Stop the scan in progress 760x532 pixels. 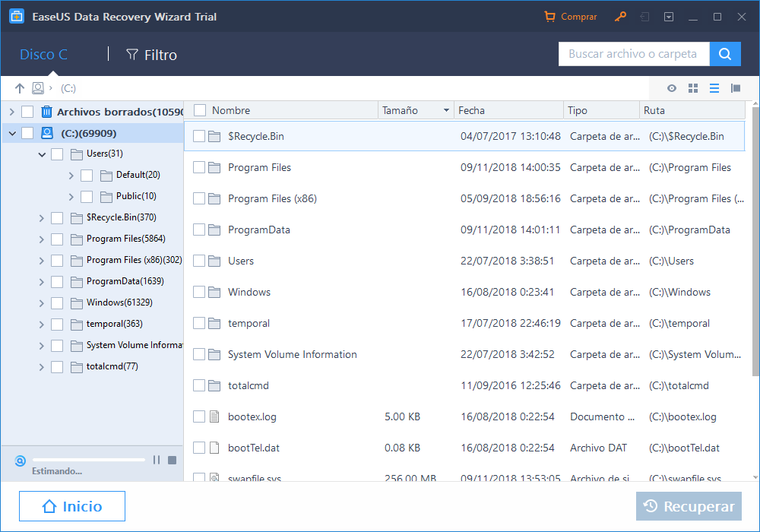click(x=172, y=460)
